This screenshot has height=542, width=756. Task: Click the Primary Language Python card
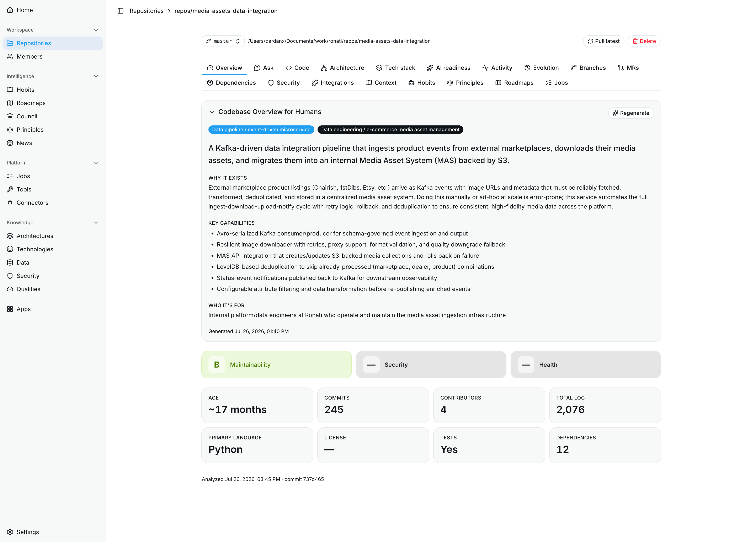(257, 445)
